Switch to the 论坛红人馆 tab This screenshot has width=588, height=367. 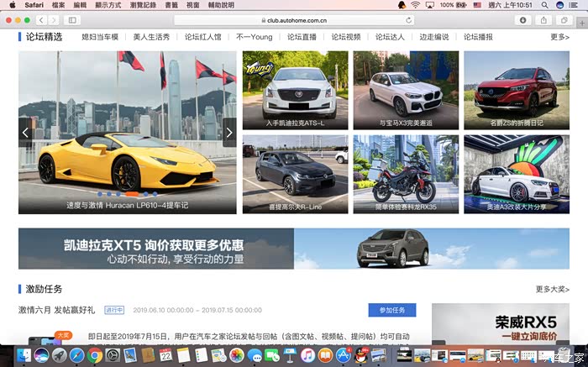click(x=202, y=37)
